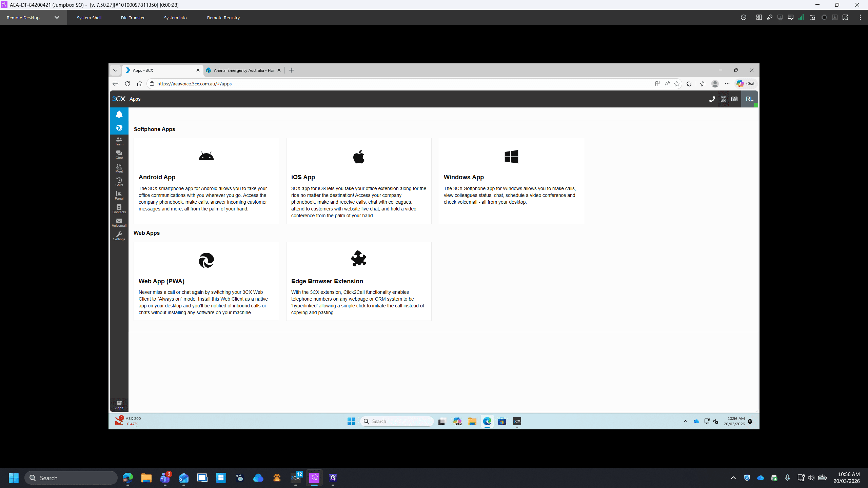Open the RL user avatar menu

(x=750, y=99)
